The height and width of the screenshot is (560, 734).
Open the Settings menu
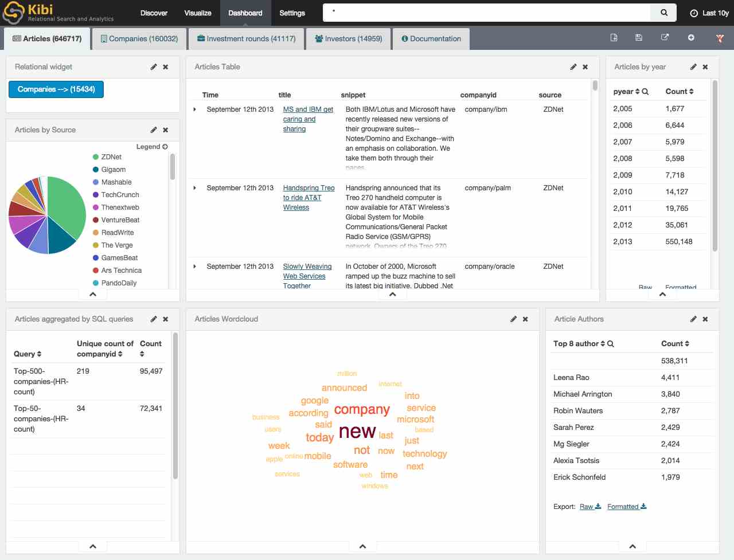(x=292, y=13)
